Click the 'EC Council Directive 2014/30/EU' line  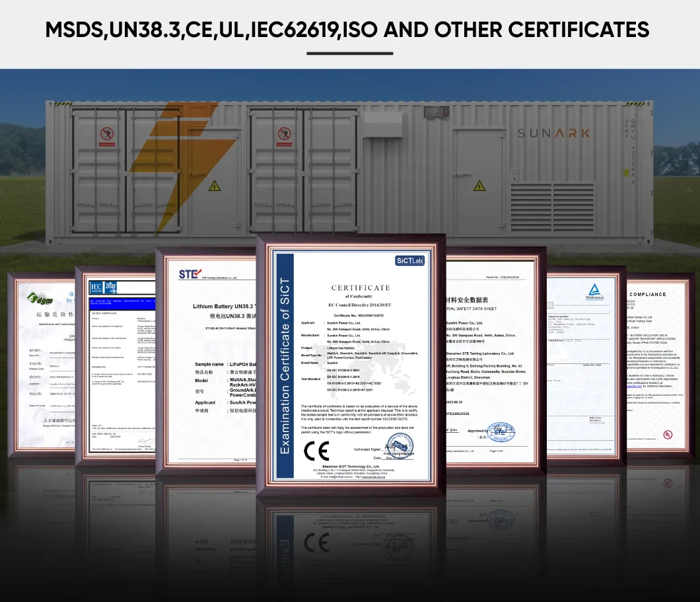point(360,305)
